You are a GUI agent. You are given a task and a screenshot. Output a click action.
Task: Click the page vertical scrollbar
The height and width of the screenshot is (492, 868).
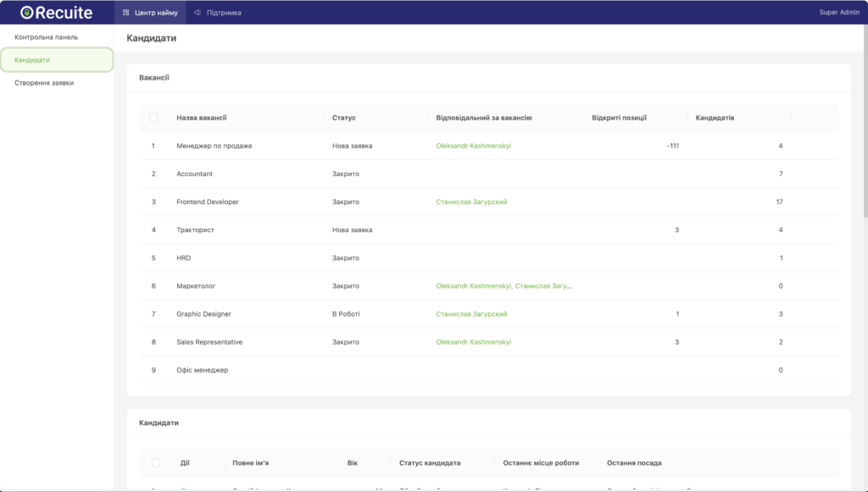click(x=865, y=127)
